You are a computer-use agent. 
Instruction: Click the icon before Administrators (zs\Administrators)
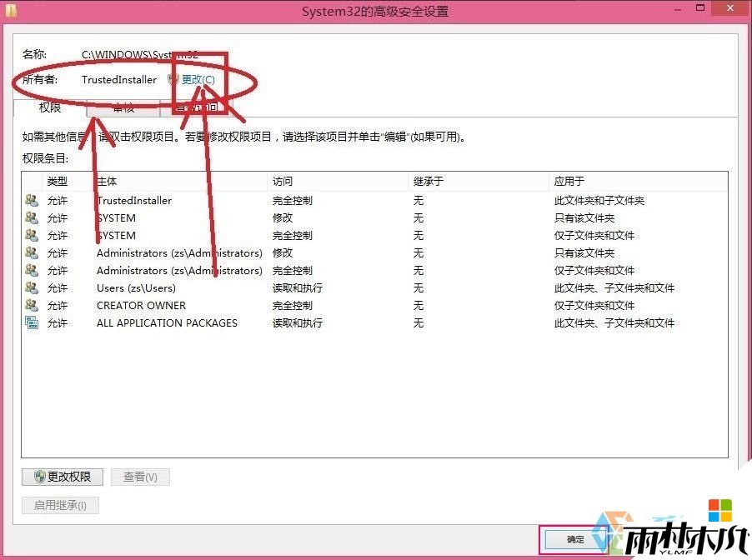click(x=32, y=252)
